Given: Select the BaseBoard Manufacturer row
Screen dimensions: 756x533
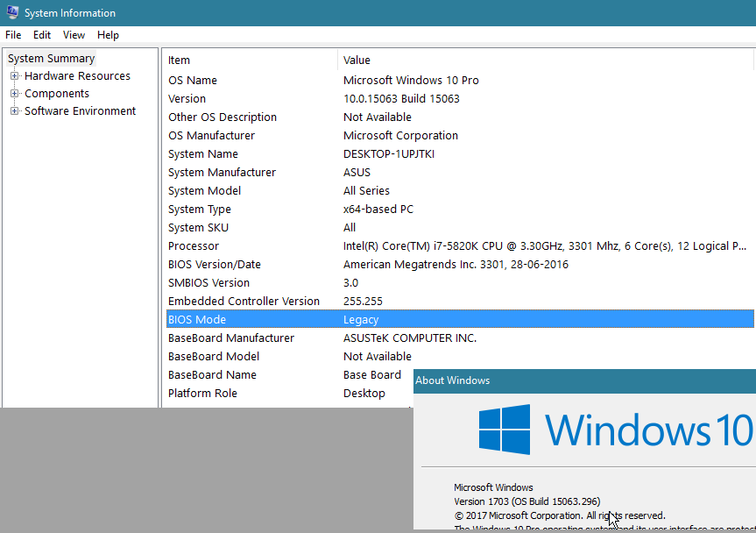Looking at the screenshot, I should (460, 338).
